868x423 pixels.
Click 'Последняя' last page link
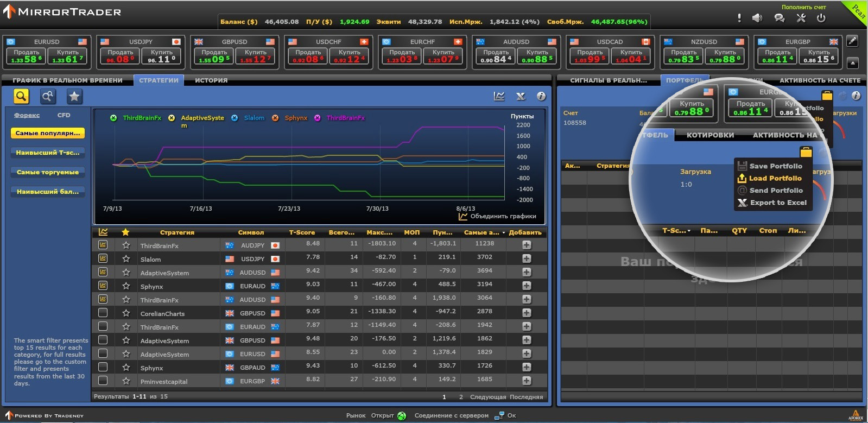[x=526, y=397]
